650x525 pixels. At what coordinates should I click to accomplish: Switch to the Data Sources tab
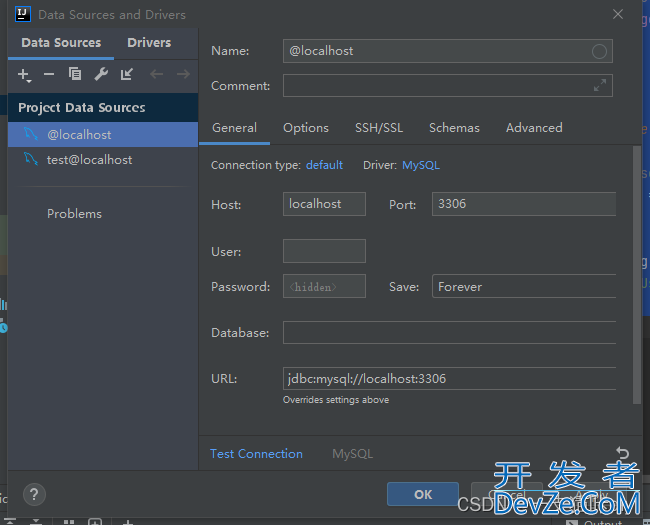point(61,43)
